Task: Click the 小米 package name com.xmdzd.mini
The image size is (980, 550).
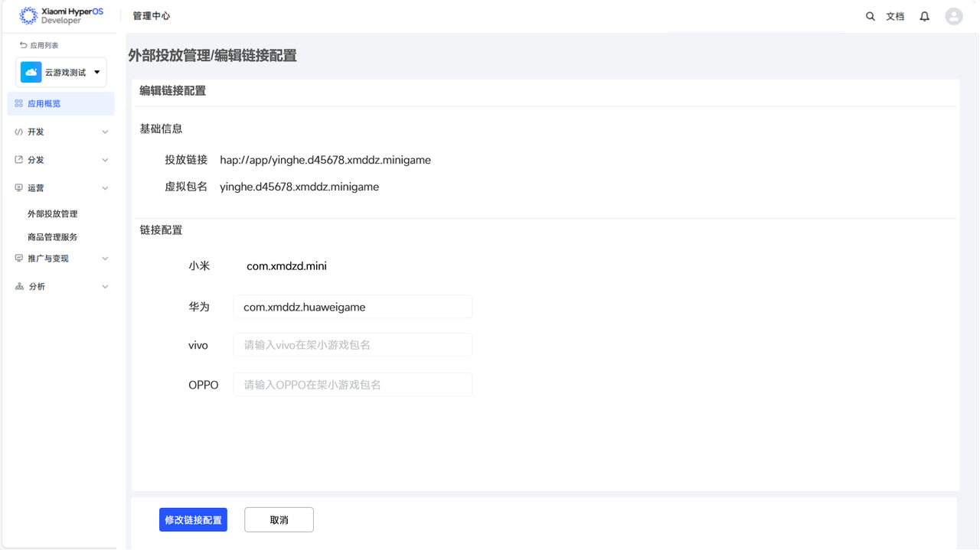Action: 286,266
